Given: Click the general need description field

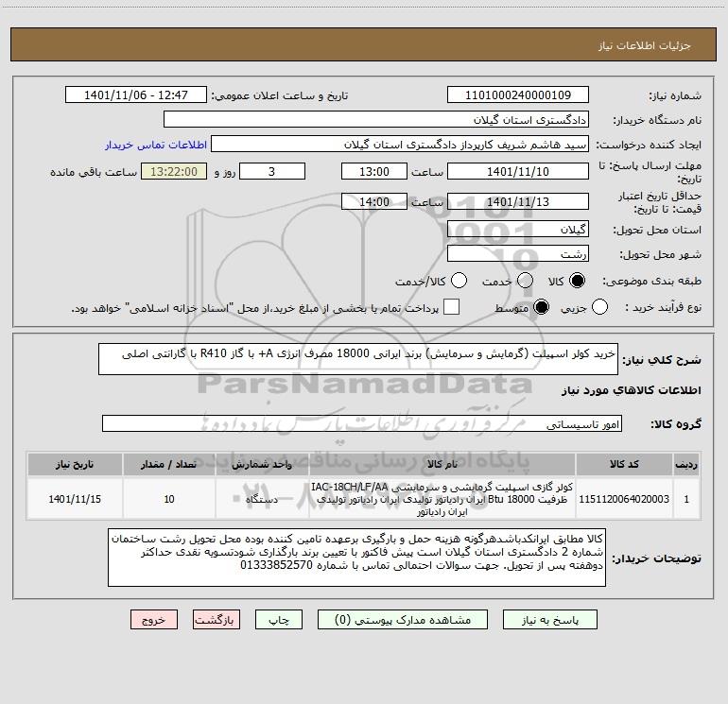Looking at the screenshot, I should tap(358, 359).
